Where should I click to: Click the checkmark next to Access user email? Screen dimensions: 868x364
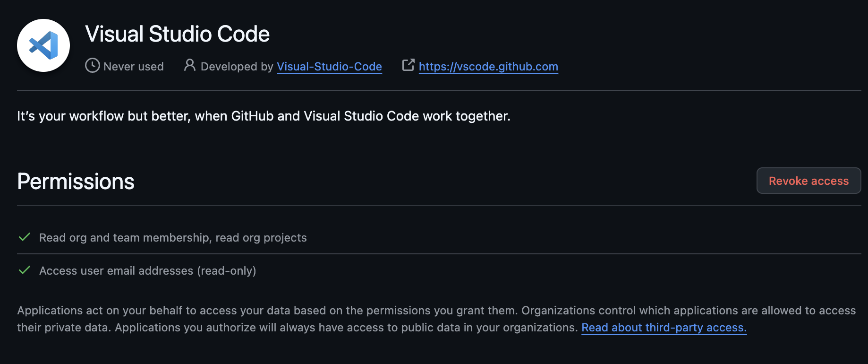coord(25,270)
